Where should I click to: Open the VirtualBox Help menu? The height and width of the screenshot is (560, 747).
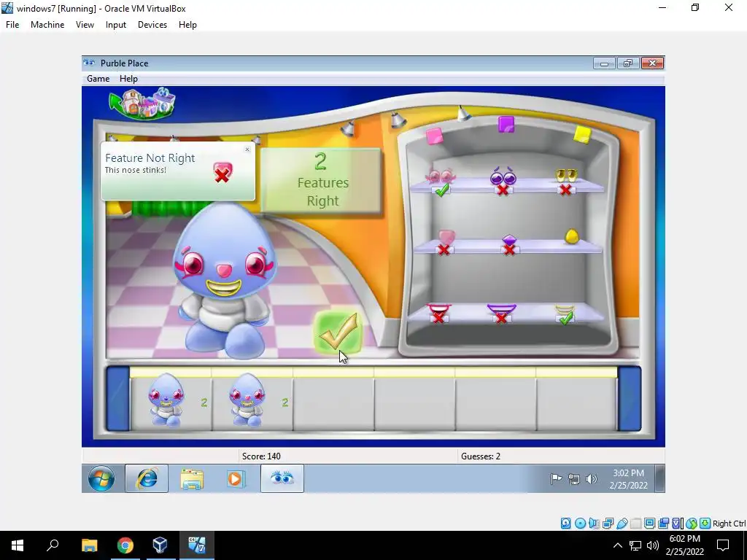(187, 25)
